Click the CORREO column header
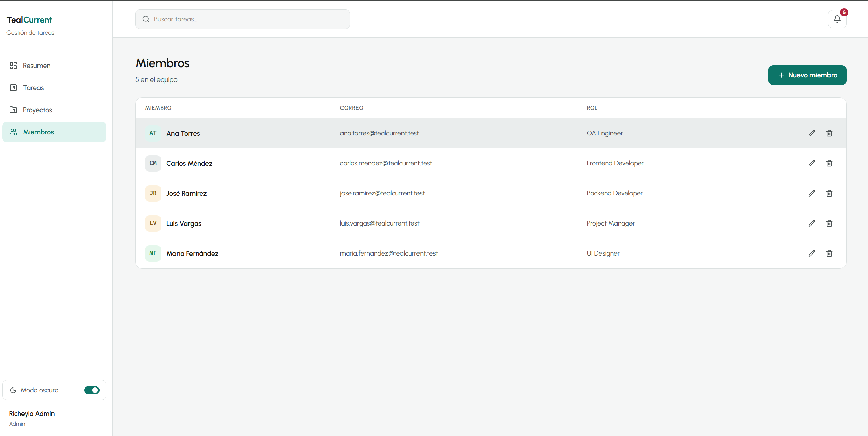 click(x=351, y=108)
